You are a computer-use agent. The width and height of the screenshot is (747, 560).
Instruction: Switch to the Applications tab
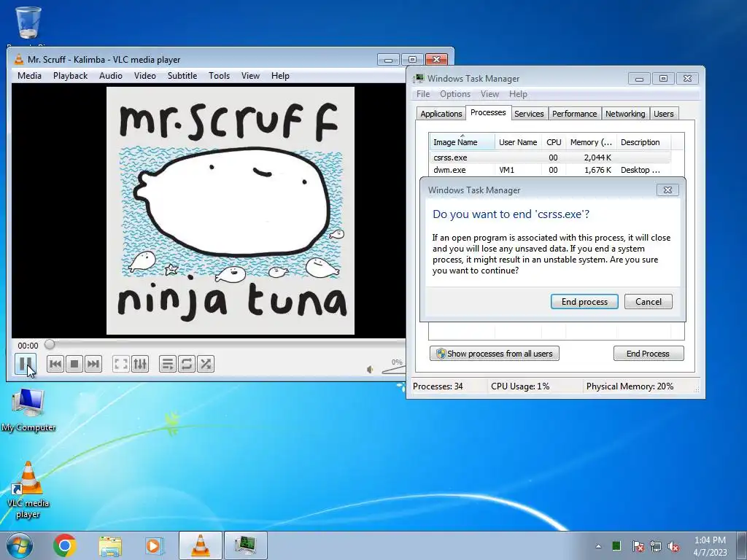click(441, 114)
